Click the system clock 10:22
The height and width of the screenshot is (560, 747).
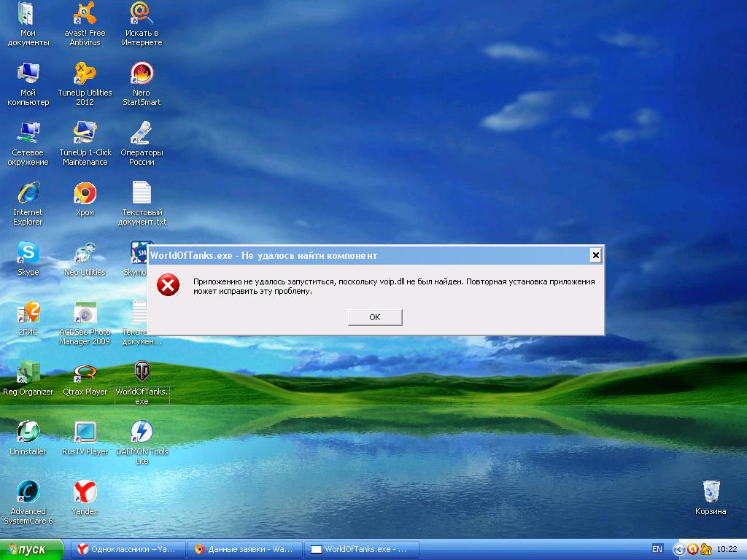pos(727,550)
